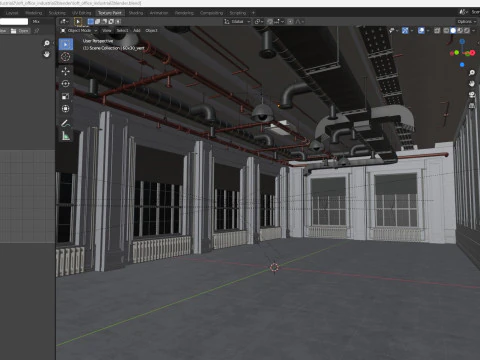Switch perspective/orthographic with the grid icon

[472, 105]
